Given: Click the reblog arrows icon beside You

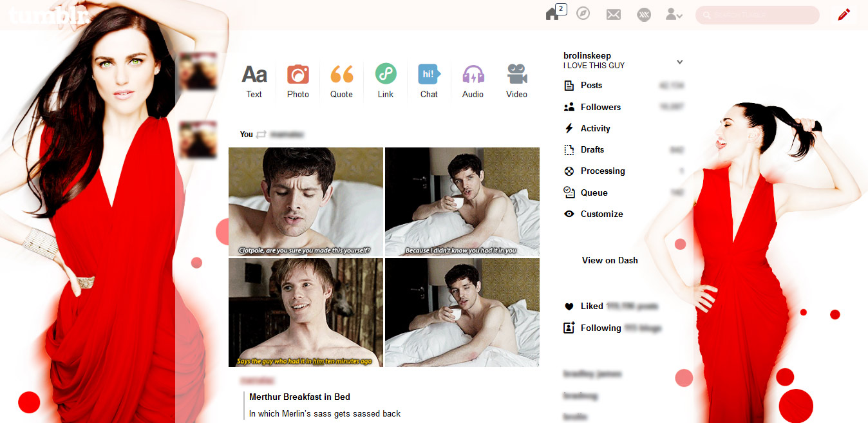Looking at the screenshot, I should pyautogui.click(x=261, y=135).
